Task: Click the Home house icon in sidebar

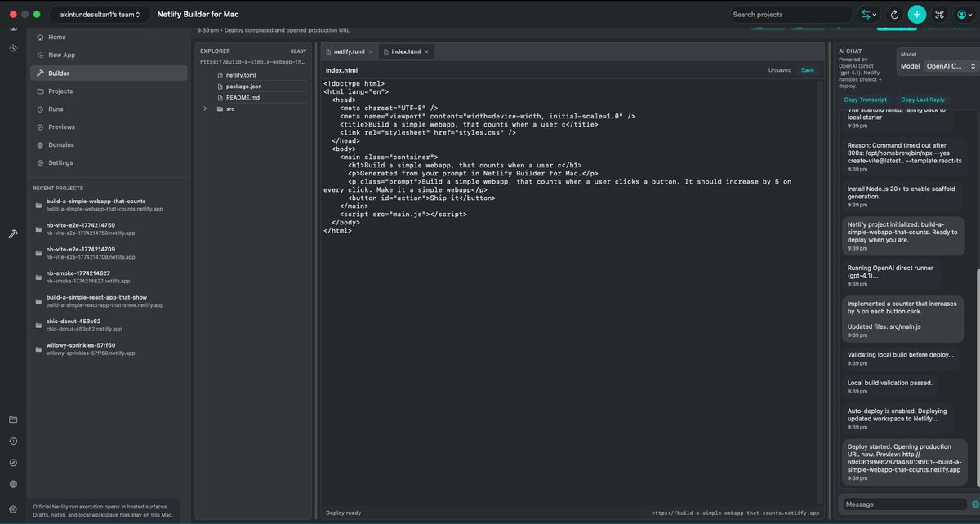Action: pyautogui.click(x=40, y=37)
